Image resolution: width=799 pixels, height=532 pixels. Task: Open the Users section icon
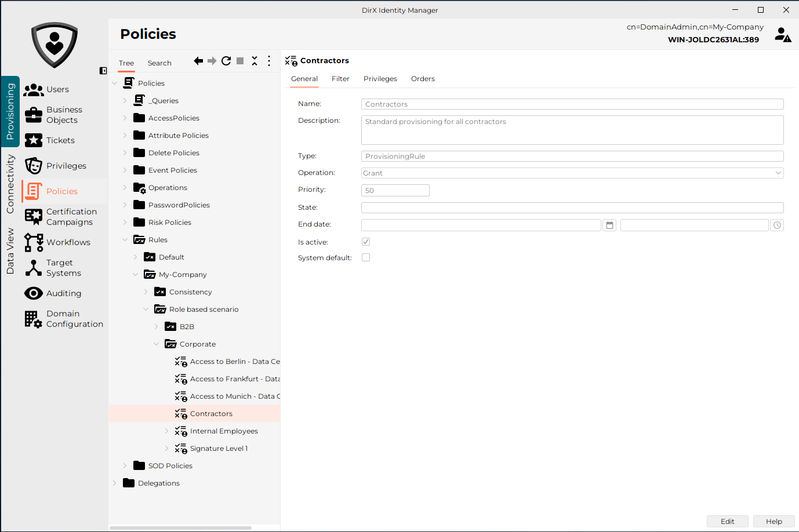[x=34, y=89]
